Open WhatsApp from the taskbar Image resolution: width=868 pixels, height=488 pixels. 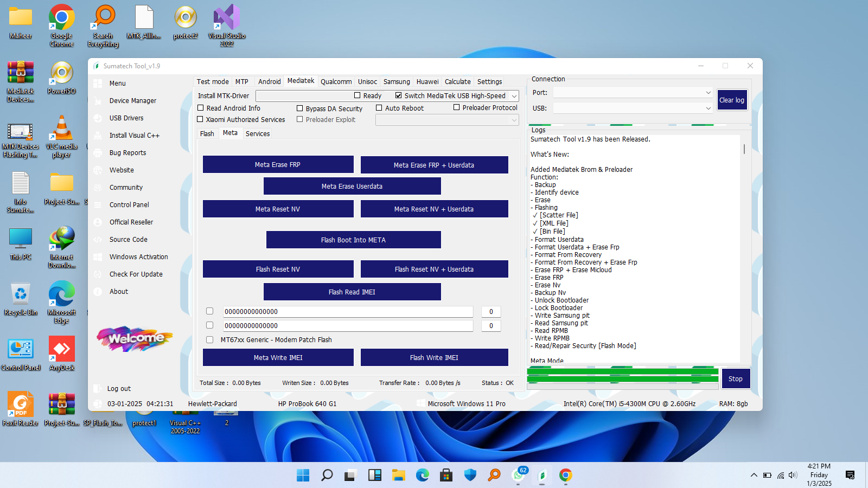coord(519,476)
